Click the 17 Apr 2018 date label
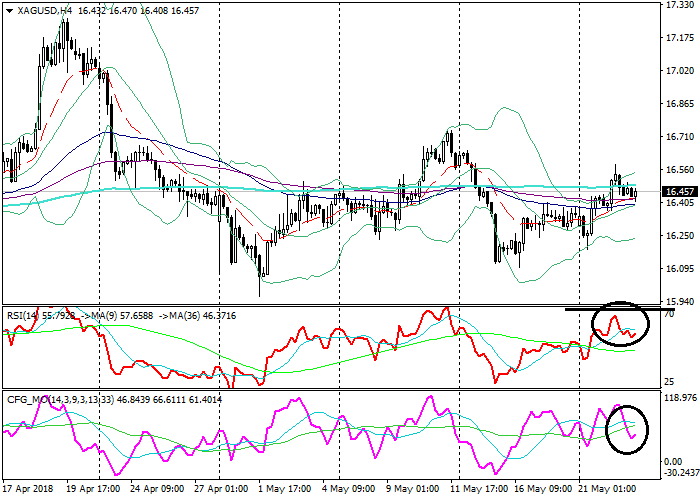This screenshot has width=700, height=500. [x=25, y=491]
